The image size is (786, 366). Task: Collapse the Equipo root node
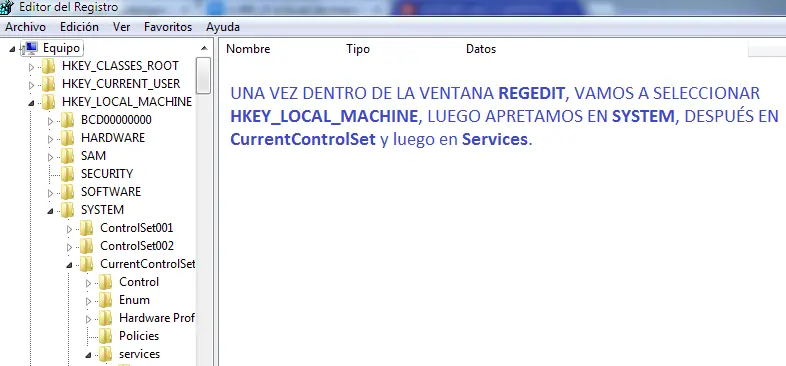click(x=12, y=49)
